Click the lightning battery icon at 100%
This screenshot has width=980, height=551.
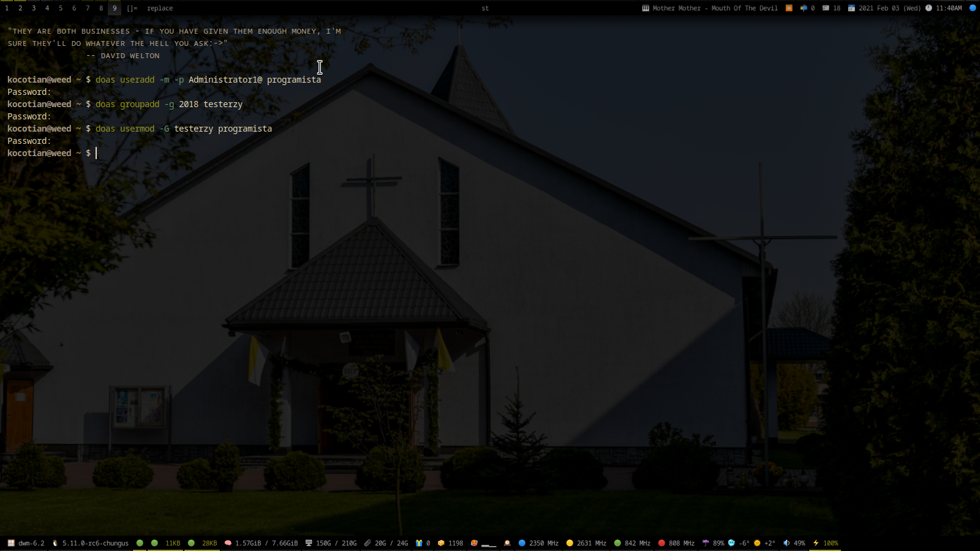(816, 543)
